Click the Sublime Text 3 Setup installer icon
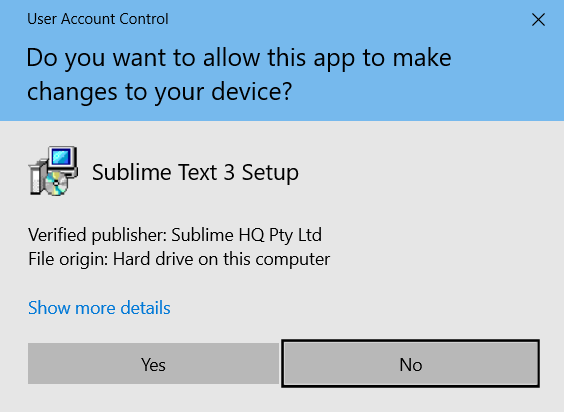Viewport: 564px width, 412px height. tap(53, 171)
